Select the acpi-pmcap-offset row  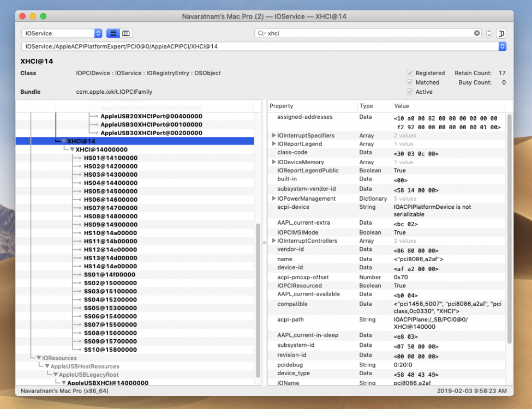coord(386,277)
